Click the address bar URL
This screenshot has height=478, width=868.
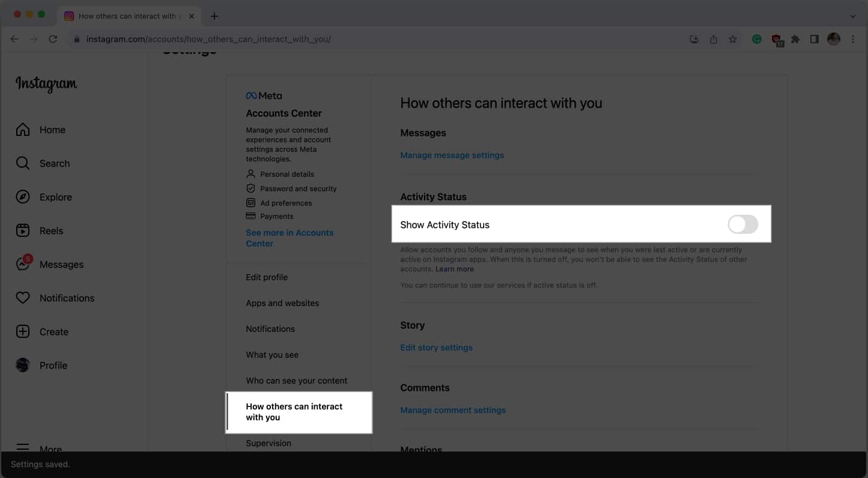click(x=208, y=39)
